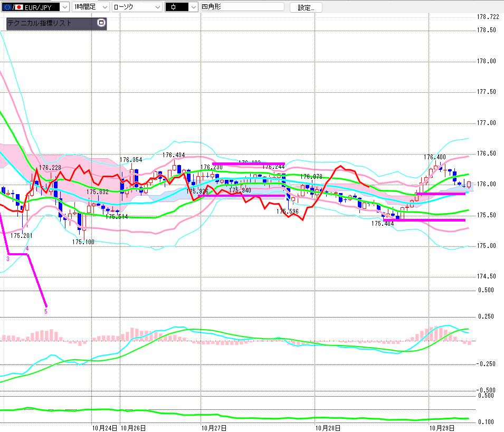Expand the テクニカル指標リスト panel icon

pos(101,23)
